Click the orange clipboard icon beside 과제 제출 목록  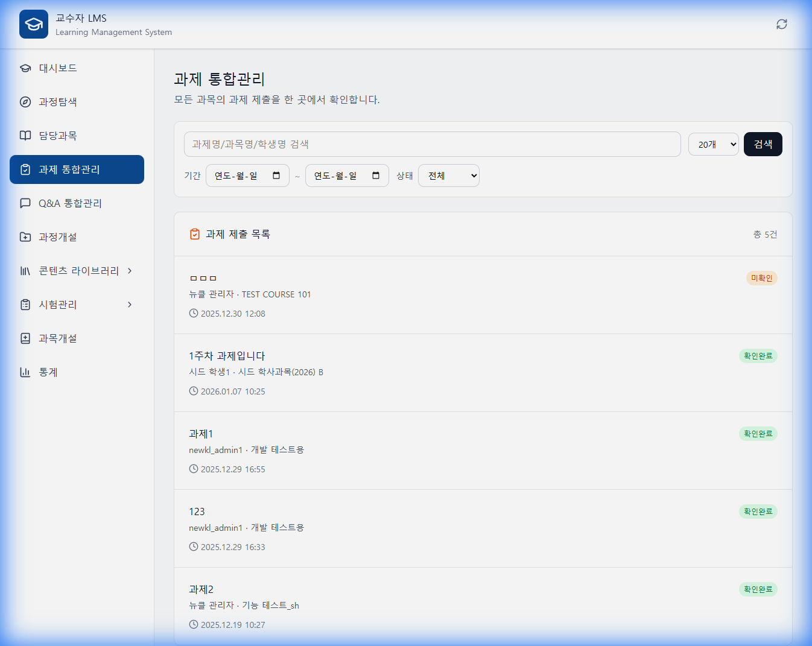[194, 234]
